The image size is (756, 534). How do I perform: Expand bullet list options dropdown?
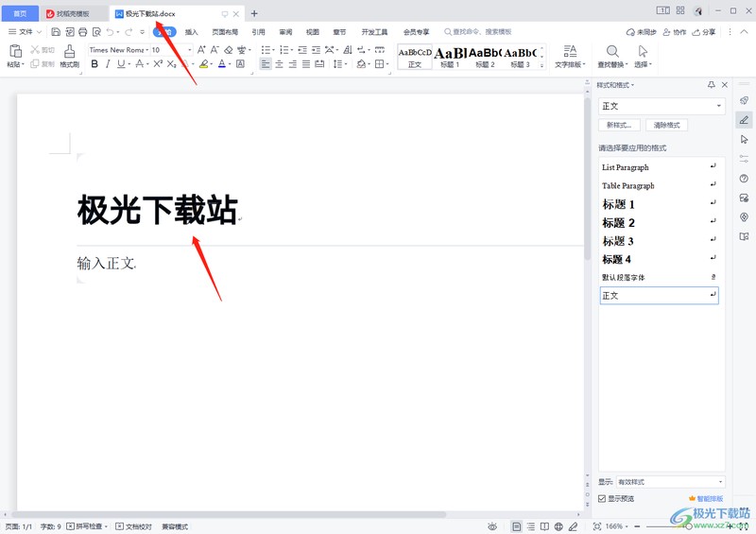coord(273,50)
